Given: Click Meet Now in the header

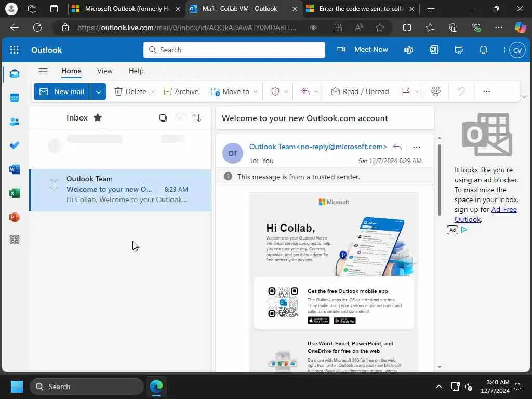Looking at the screenshot, I should [x=362, y=50].
